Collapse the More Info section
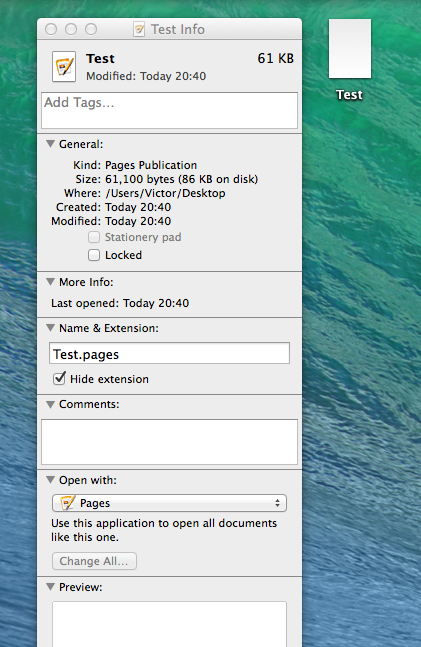Viewport: 421px width, 647px height. (50, 282)
